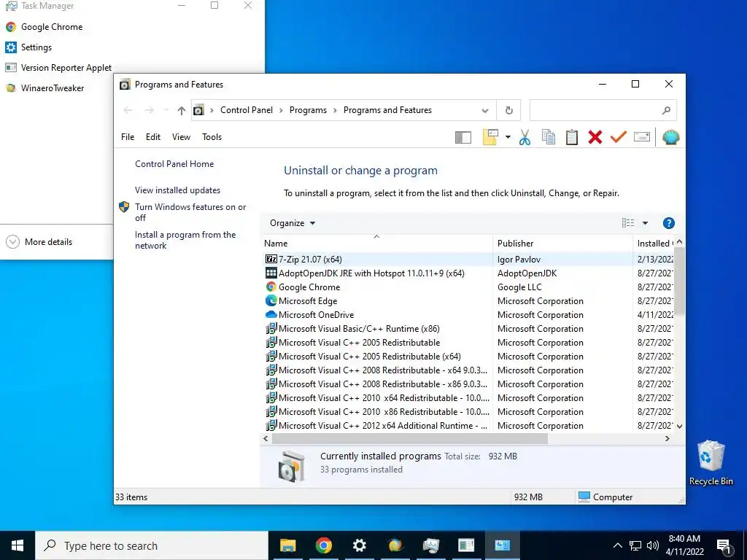Image resolution: width=747 pixels, height=560 pixels.
Task: Select AdoptOpenJDK JRE with Hotspot entry
Action: click(371, 273)
